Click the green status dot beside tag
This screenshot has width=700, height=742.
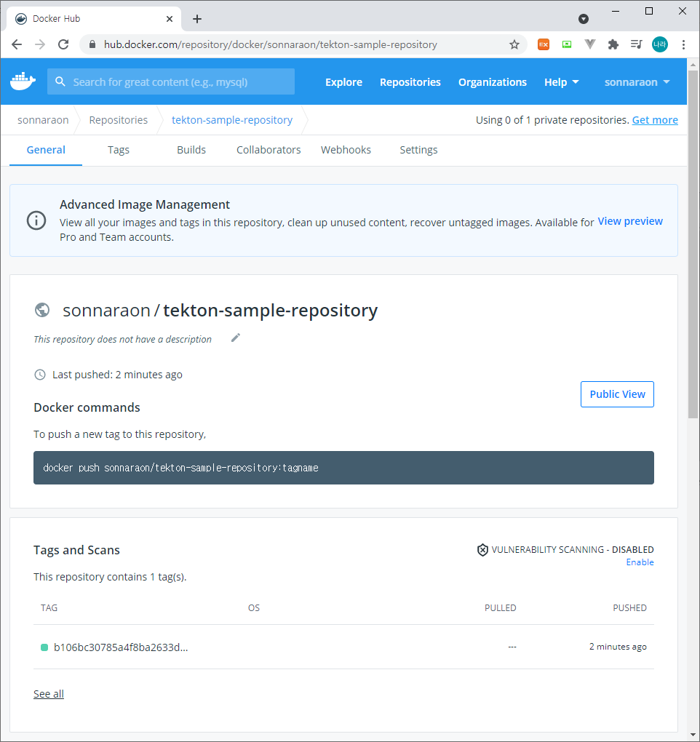[44, 647]
